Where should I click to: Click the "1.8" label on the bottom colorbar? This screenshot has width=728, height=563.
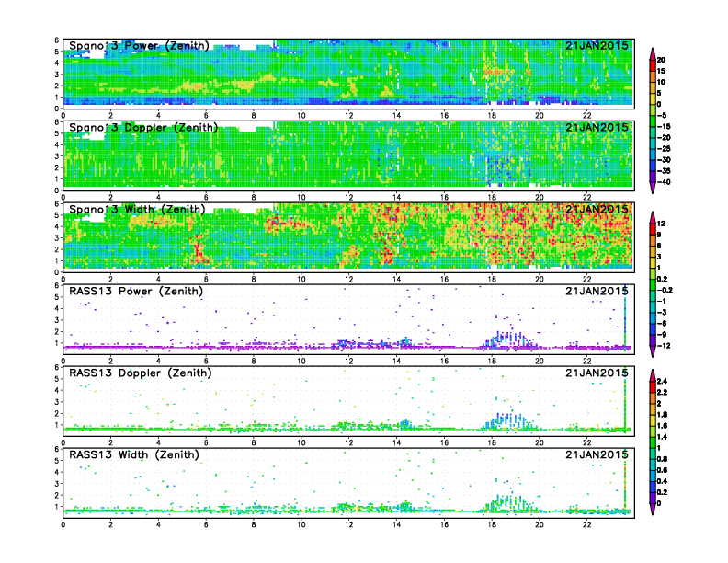[x=662, y=415]
